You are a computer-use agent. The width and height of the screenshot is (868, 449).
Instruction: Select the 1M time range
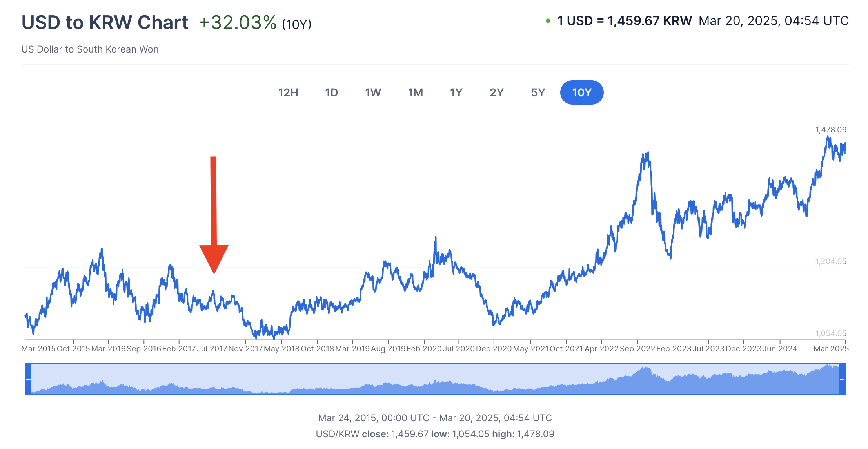coord(415,92)
